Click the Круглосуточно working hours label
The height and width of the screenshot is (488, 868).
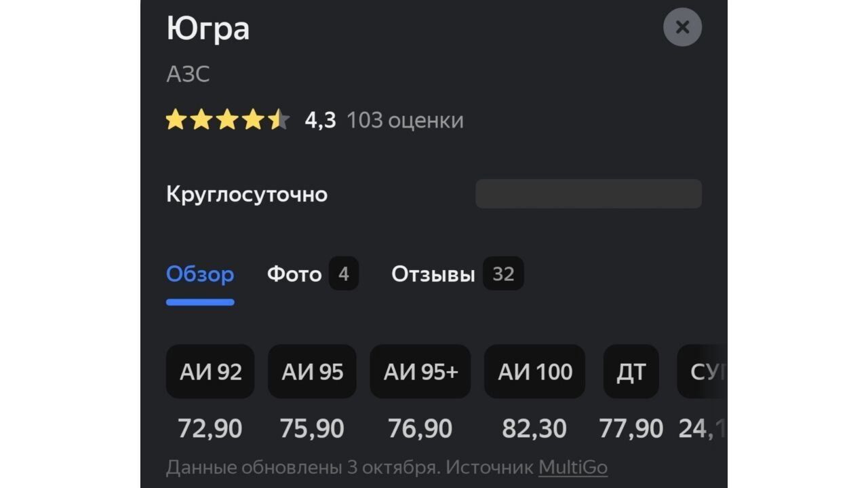pos(247,195)
